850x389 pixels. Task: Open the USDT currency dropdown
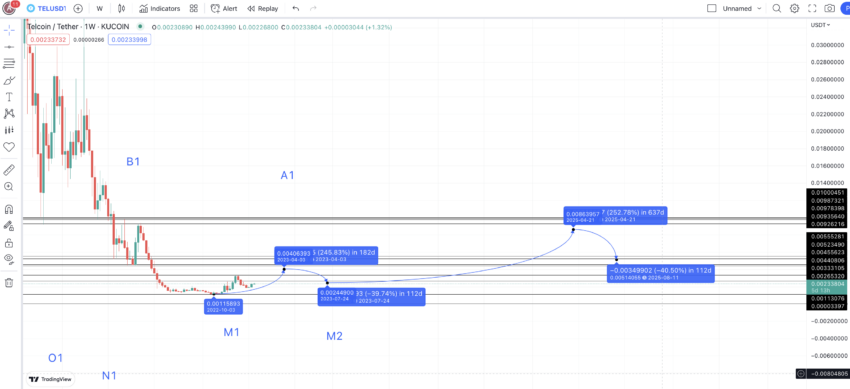[x=820, y=25]
